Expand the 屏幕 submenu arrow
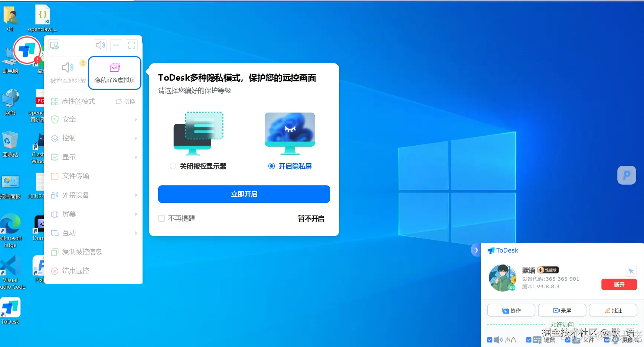 point(136,214)
